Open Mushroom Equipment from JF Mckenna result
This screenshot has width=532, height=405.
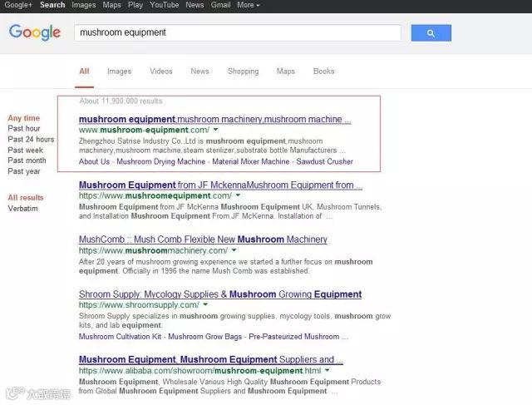click(220, 185)
